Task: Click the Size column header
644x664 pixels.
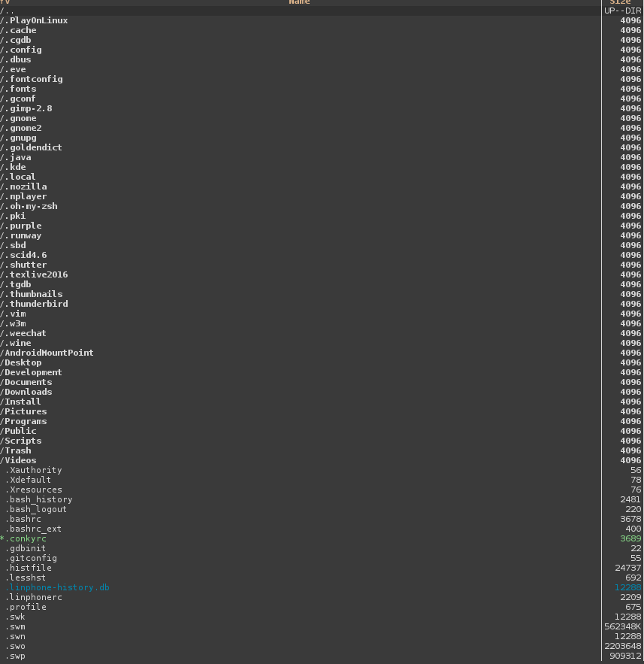Action: tap(621, 2)
